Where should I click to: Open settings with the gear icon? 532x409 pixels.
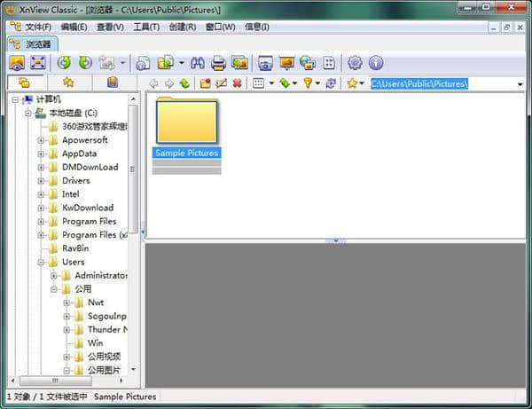(355, 63)
